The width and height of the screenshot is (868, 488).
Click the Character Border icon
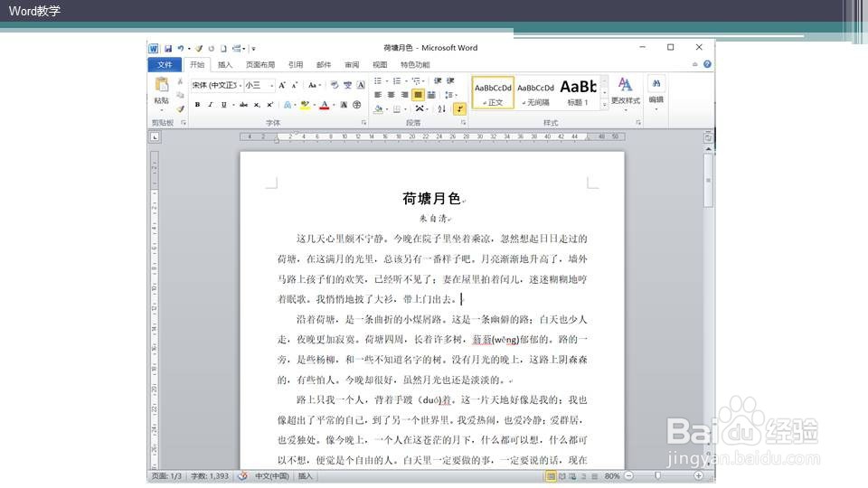(x=361, y=85)
